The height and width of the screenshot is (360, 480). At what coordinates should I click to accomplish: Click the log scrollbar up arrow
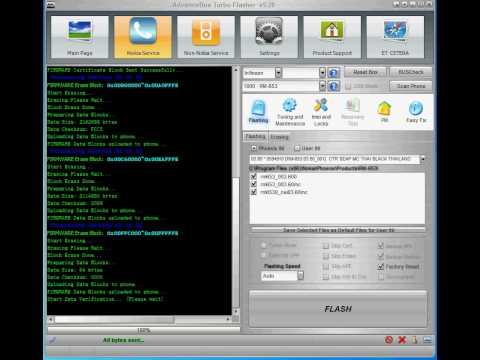[x=236, y=70]
